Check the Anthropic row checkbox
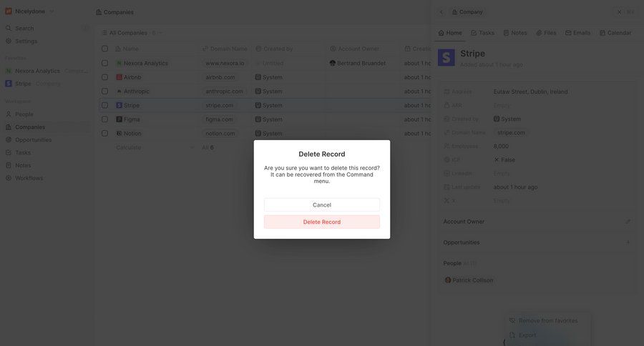644x346 pixels. coord(104,91)
